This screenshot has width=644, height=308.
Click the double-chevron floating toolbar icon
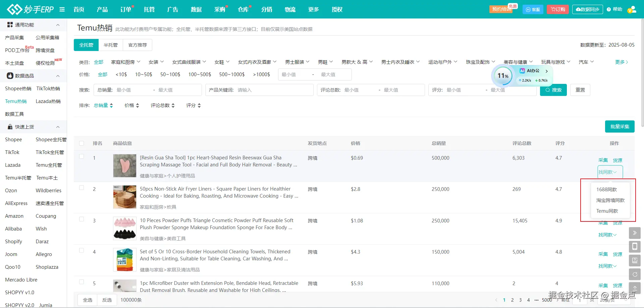[635, 233]
